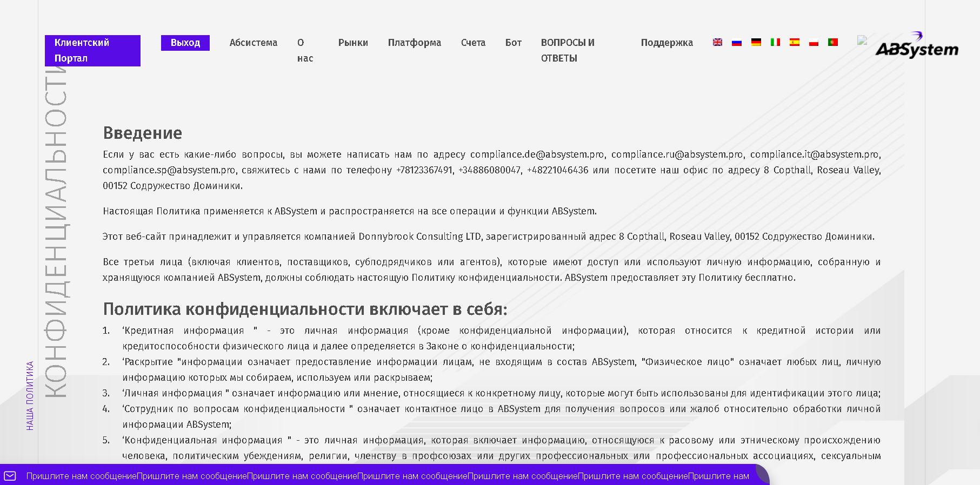Click the email compliance.it@absystem.pro
980x485 pixels.
coord(815,154)
